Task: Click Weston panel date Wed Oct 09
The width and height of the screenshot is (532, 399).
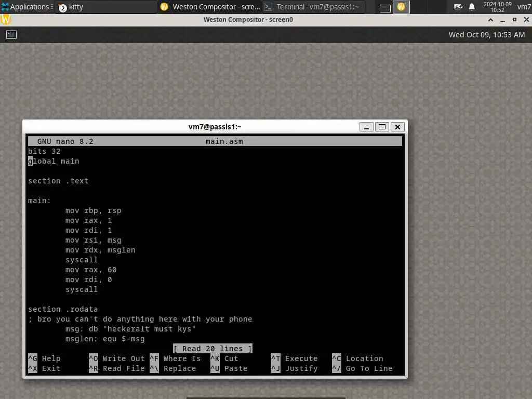Action: pos(486,35)
